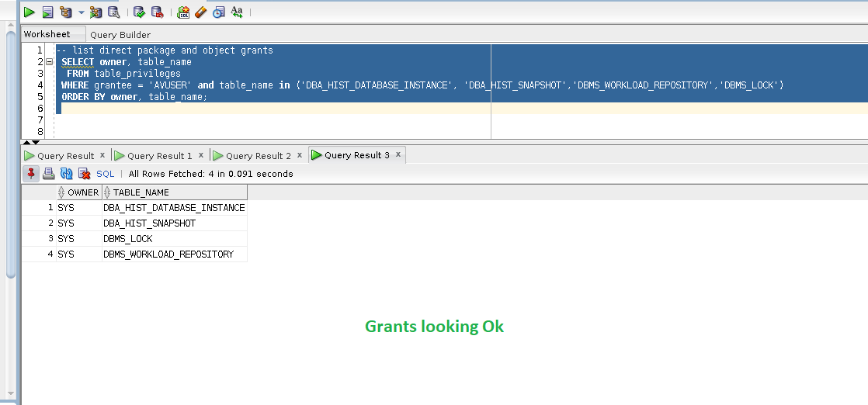868x405 pixels.
Task: Click the blue SQL link in results toolbar
Action: coord(105,174)
